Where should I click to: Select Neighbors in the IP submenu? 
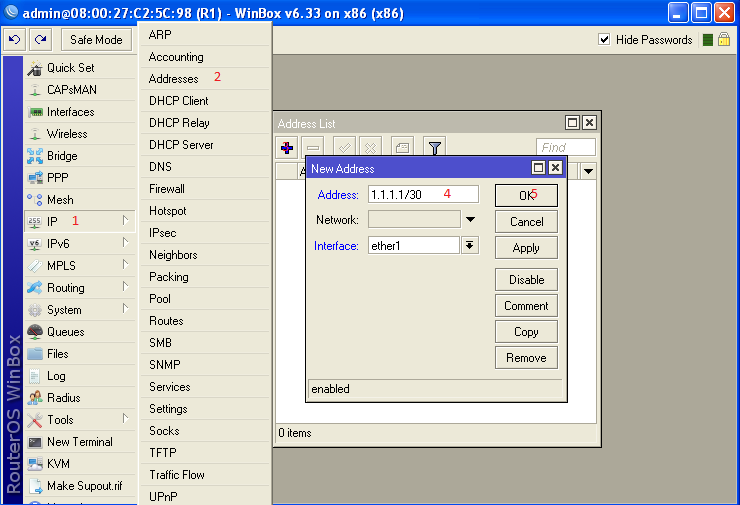pyautogui.click(x=205, y=255)
